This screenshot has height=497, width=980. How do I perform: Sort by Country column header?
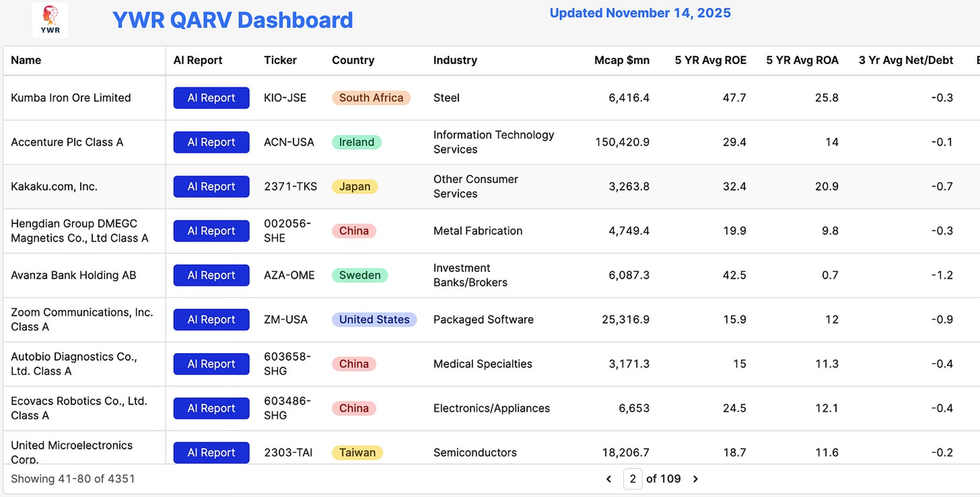pos(353,60)
